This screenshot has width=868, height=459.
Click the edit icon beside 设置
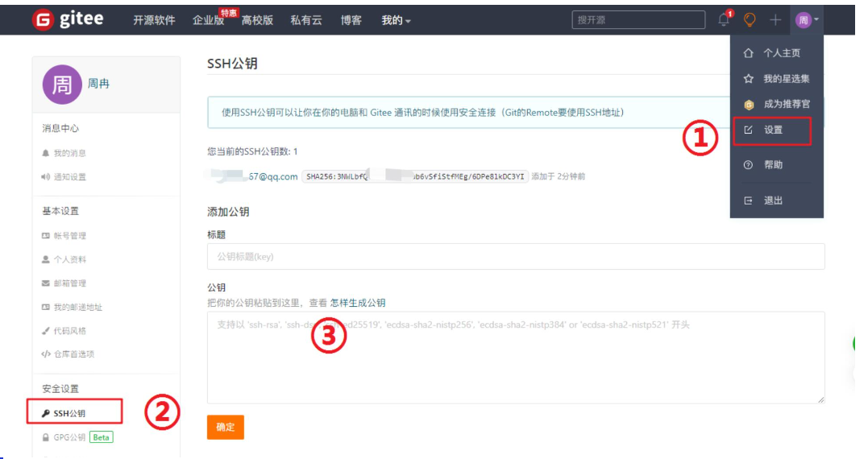[x=749, y=130]
